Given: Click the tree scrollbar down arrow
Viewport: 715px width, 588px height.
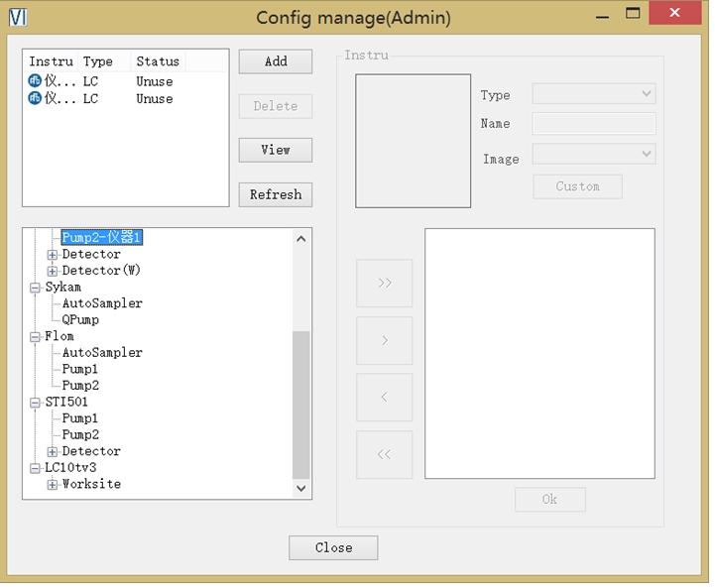Looking at the screenshot, I should [302, 488].
